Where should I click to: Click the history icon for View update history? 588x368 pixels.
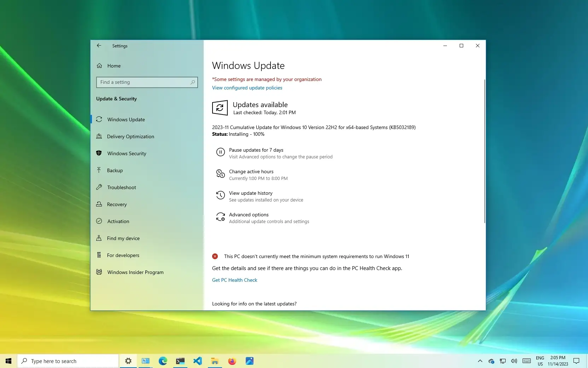(x=220, y=195)
